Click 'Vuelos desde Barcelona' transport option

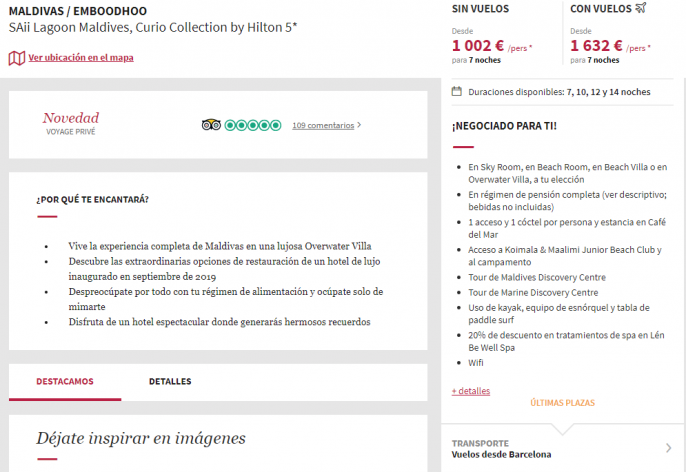(501, 455)
